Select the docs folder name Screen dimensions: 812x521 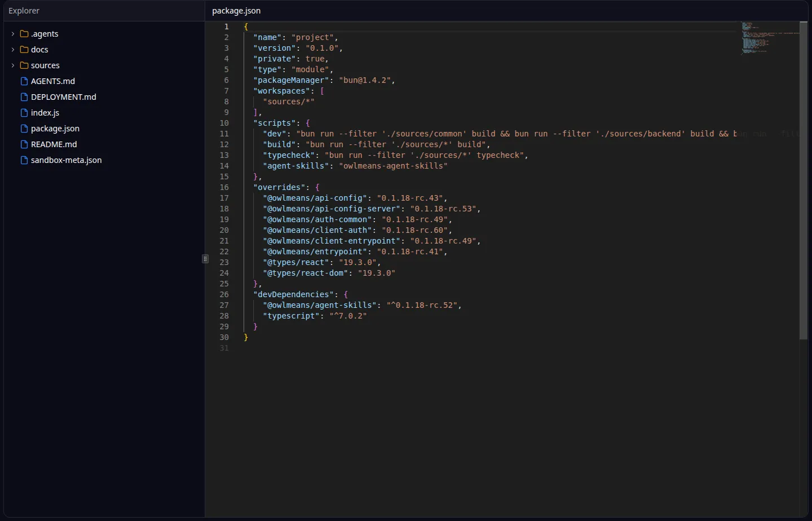[x=39, y=50]
